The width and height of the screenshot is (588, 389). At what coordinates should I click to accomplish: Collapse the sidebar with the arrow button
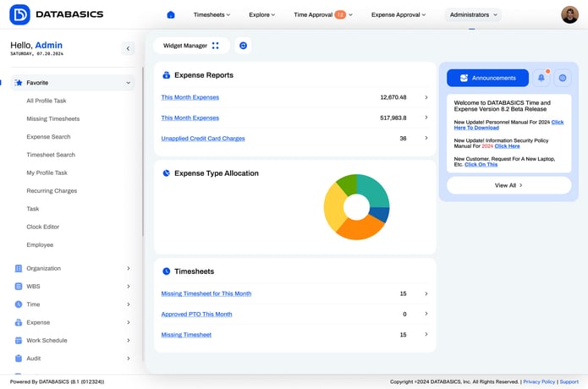[x=128, y=49]
